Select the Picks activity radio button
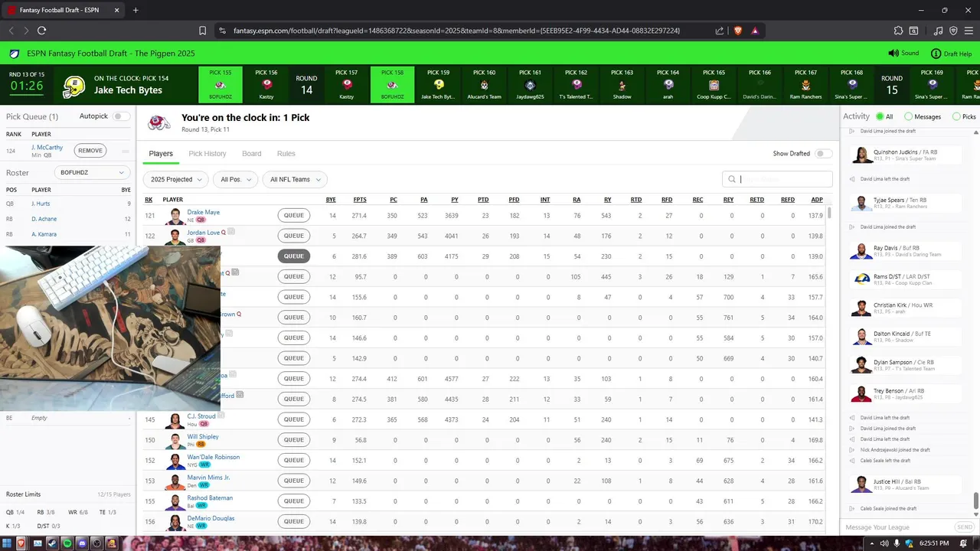Screen dimensions: 980x551 (x=956, y=116)
